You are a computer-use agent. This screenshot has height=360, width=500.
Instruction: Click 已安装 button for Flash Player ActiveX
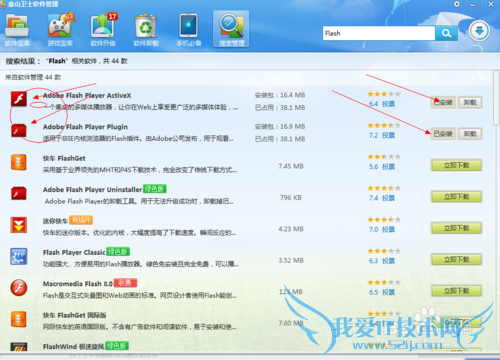click(443, 102)
